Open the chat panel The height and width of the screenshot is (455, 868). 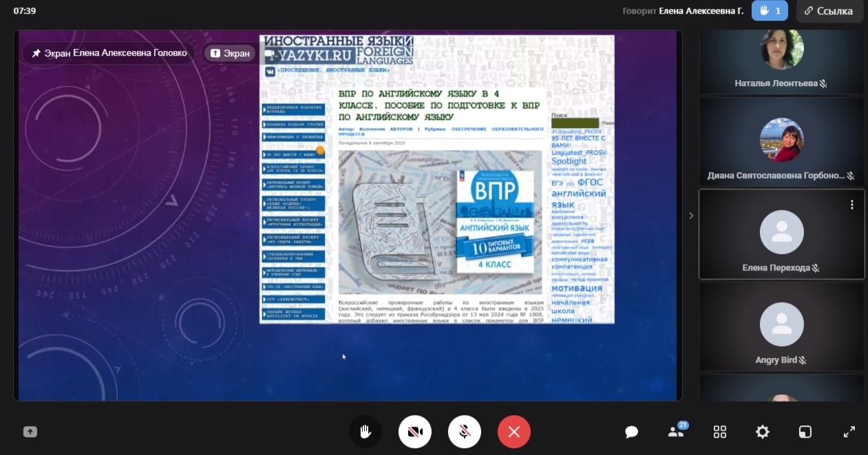[x=631, y=432]
